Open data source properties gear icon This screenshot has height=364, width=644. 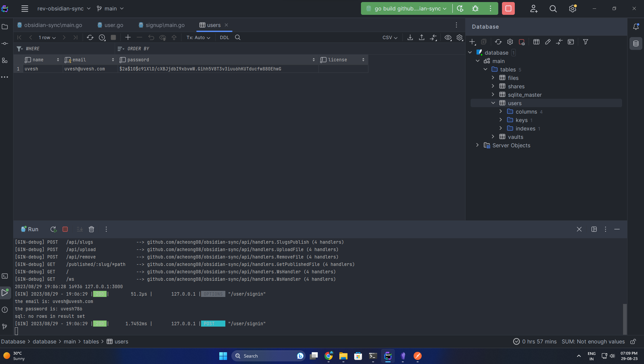510,42
